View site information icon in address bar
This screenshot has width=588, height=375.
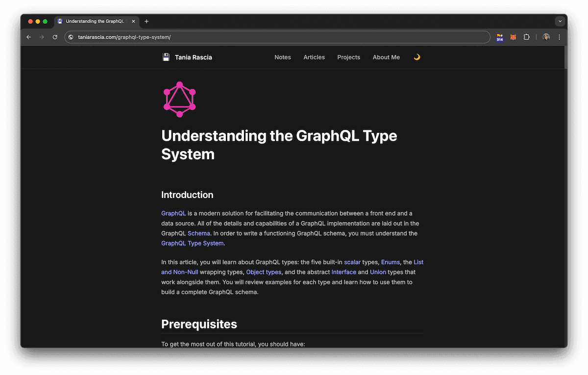71,37
